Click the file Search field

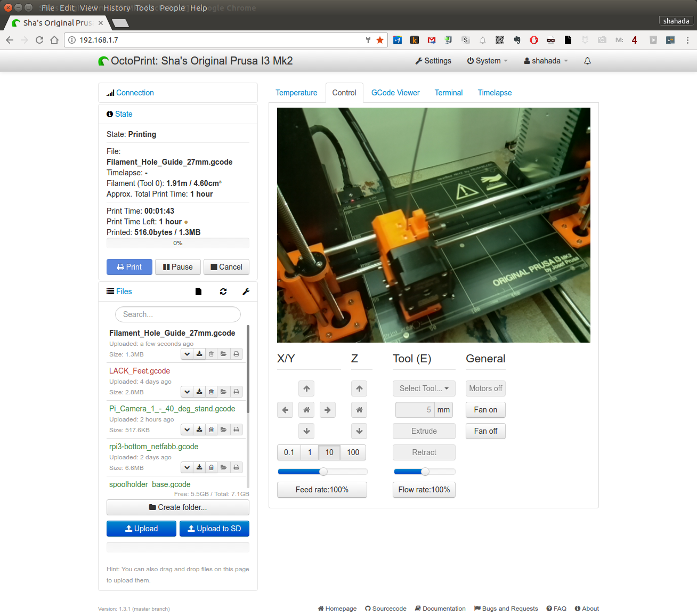(x=178, y=314)
